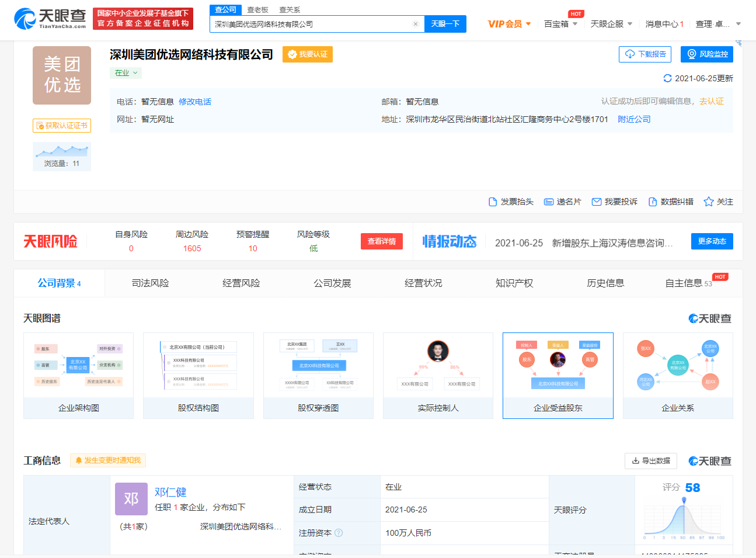Open the 经营风险 tab

(x=242, y=283)
